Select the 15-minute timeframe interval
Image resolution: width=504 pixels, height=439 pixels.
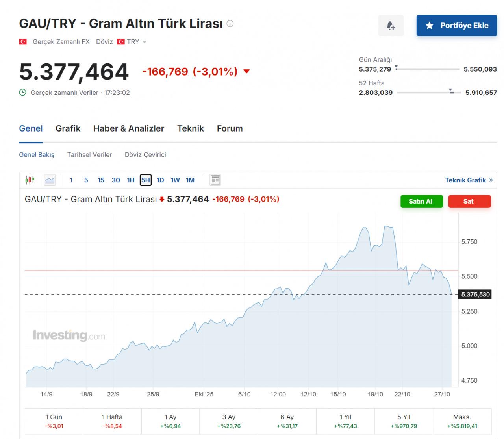coord(101,180)
